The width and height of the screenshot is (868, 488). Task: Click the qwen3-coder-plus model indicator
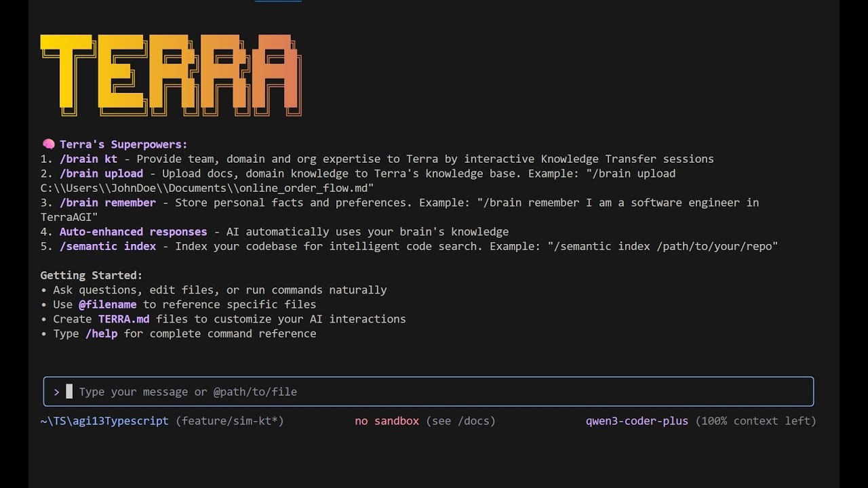coord(637,420)
